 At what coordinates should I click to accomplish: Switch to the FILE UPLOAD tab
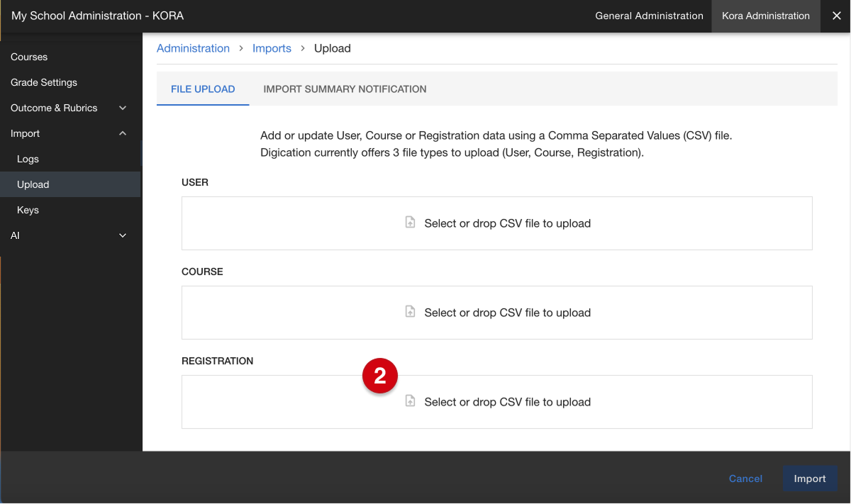point(203,89)
